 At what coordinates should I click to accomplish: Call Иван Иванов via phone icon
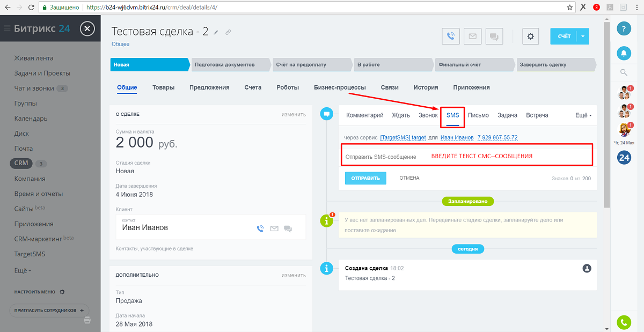tap(260, 228)
